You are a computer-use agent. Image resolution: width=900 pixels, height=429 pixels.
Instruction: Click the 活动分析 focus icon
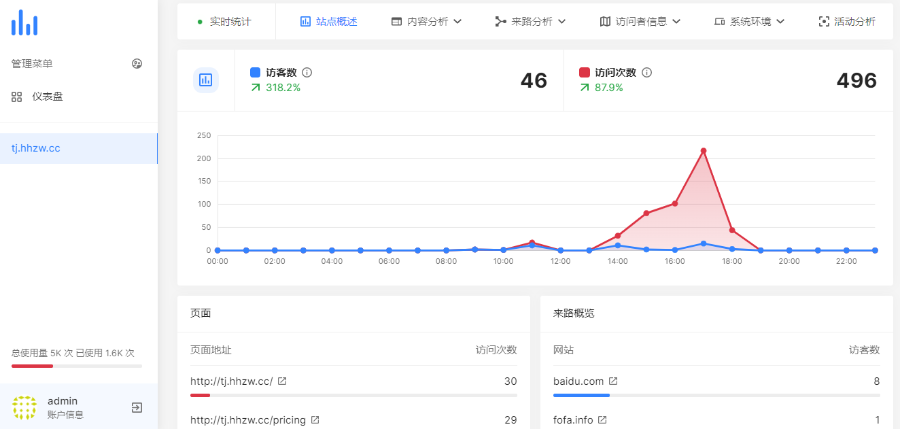point(824,22)
